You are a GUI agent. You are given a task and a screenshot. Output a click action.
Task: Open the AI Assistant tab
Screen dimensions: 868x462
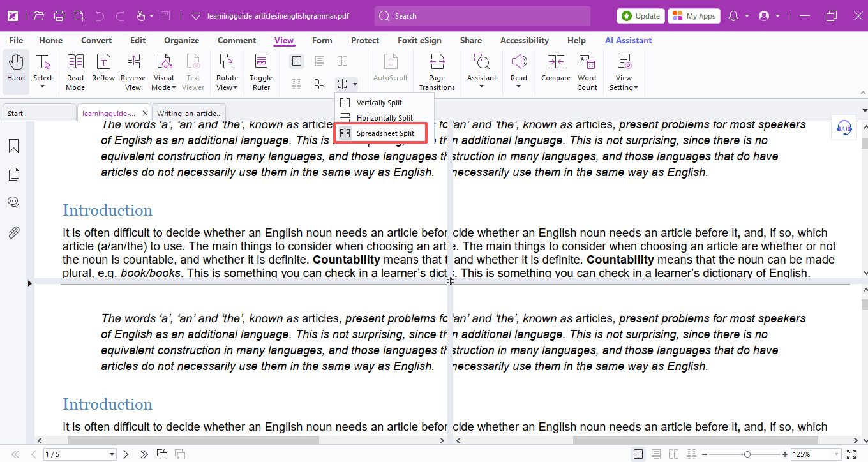coord(629,40)
